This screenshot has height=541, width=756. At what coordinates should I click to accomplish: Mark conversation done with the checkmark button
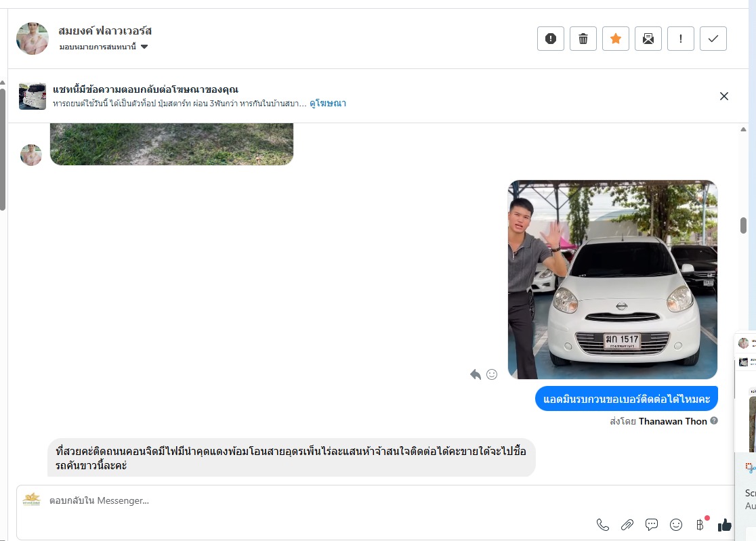tap(713, 39)
